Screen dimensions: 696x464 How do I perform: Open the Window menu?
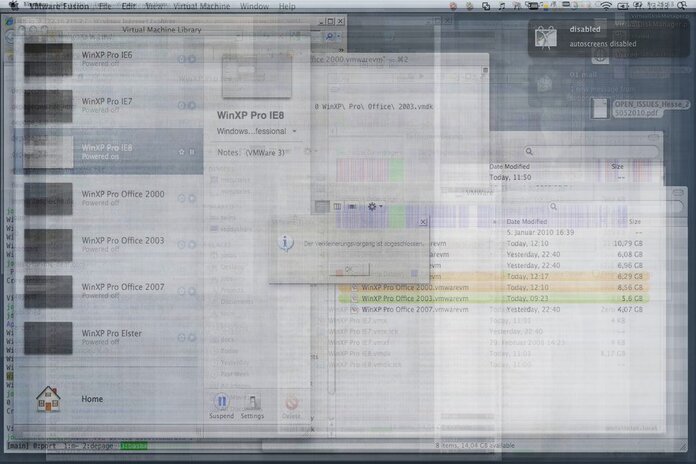point(254,6)
